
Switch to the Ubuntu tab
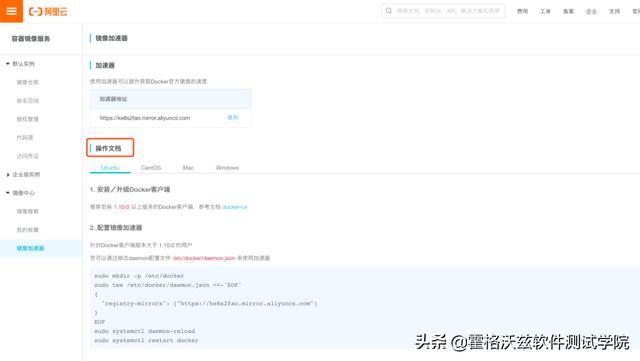[x=110, y=168]
